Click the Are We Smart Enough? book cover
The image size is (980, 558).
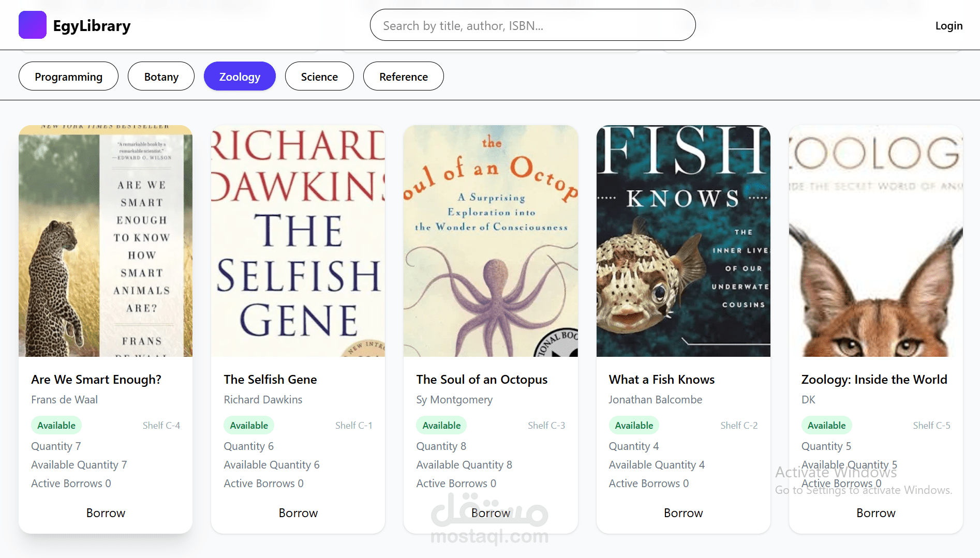click(x=105, y=241)
